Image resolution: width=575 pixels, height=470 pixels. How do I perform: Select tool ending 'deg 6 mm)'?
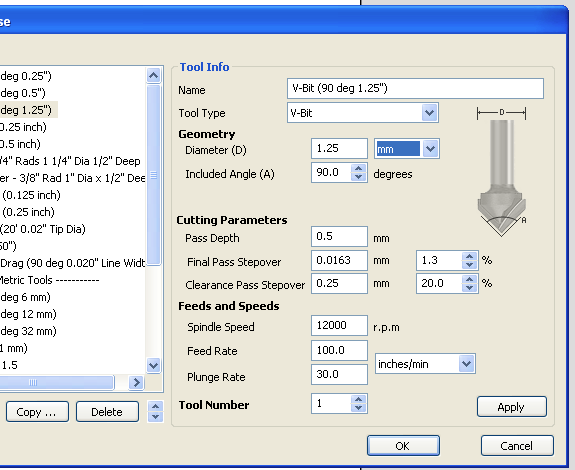[x=25, y=297]
